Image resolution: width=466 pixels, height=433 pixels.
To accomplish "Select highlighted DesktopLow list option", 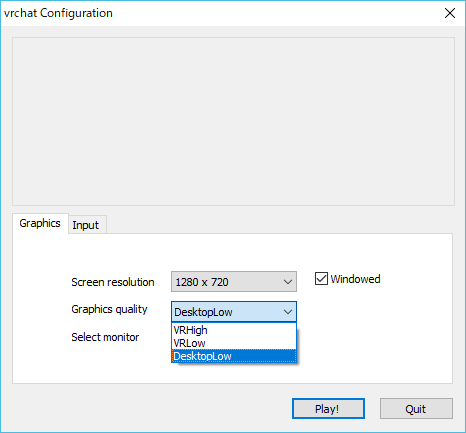I will [x=234, y=356].
